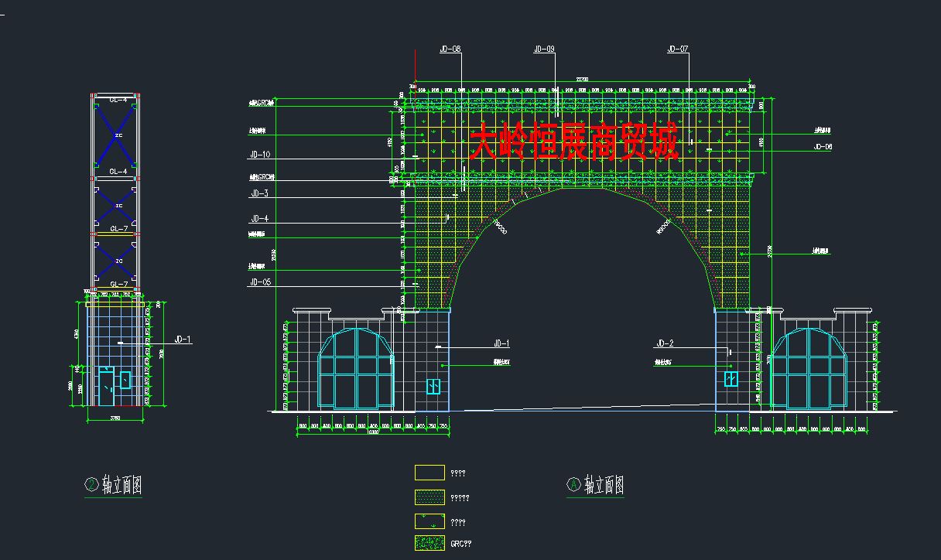Select the JD-06 callout label

[x=823, y=147]
